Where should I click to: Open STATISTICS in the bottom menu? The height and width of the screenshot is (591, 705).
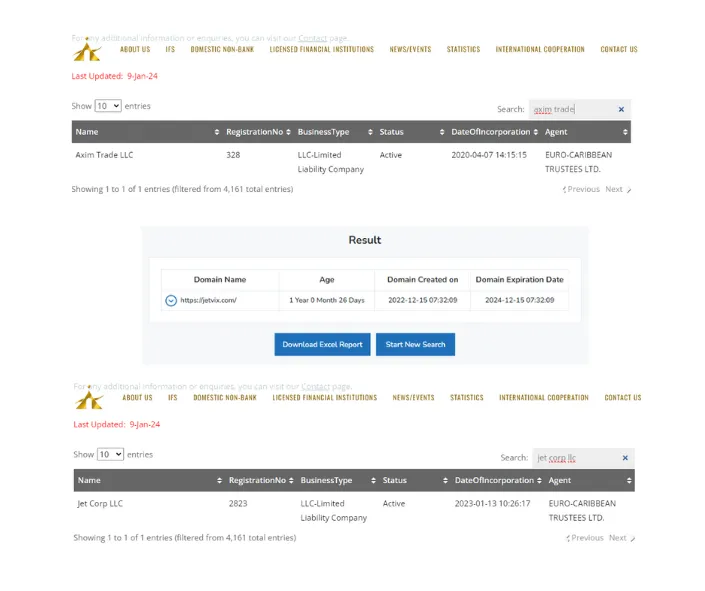pyautogui.click(x=467, y=398)
